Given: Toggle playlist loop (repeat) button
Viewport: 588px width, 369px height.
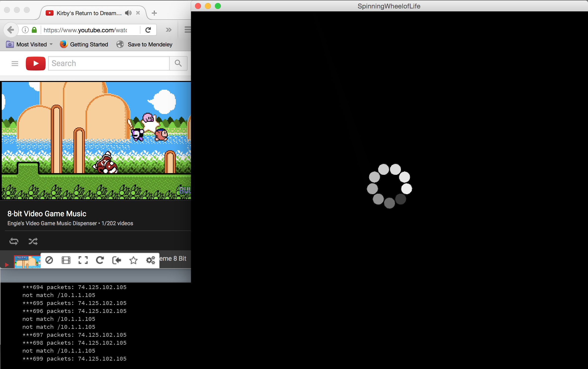Looking at the screenshot, I should [x=14, y=241].
